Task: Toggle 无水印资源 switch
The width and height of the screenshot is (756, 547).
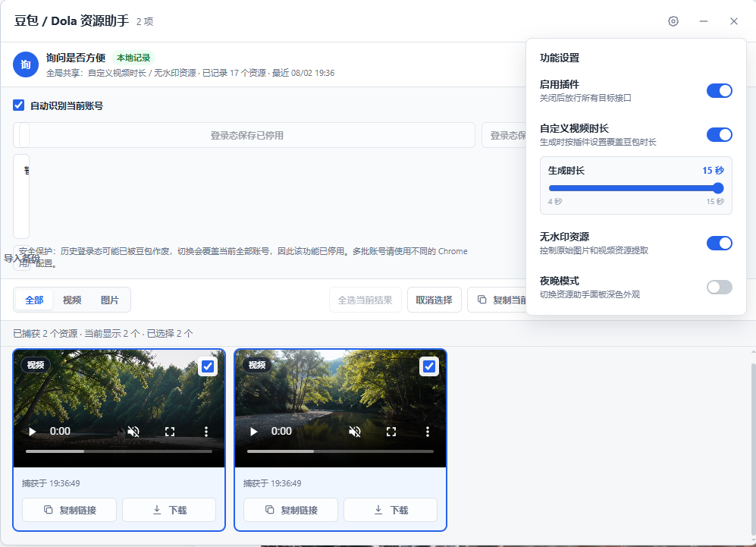Action: (720, 243)
